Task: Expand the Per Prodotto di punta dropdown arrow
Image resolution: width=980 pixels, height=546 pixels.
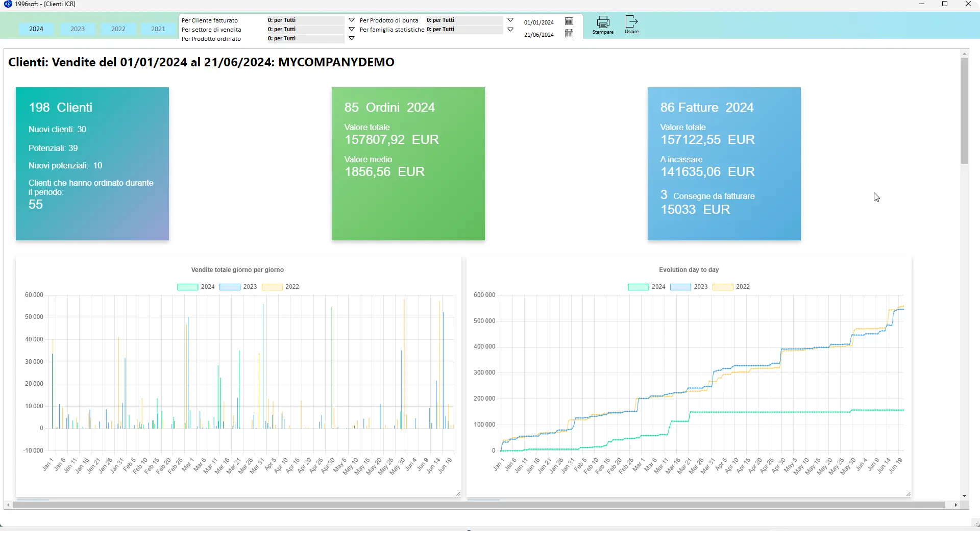Action: [510, 20]
